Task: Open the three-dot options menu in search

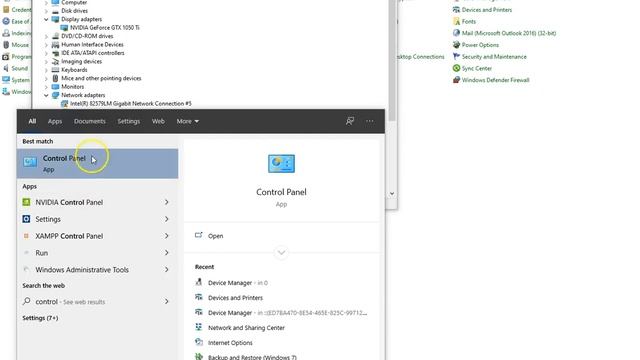Action: pyautogui.click(x=369, y=121)
